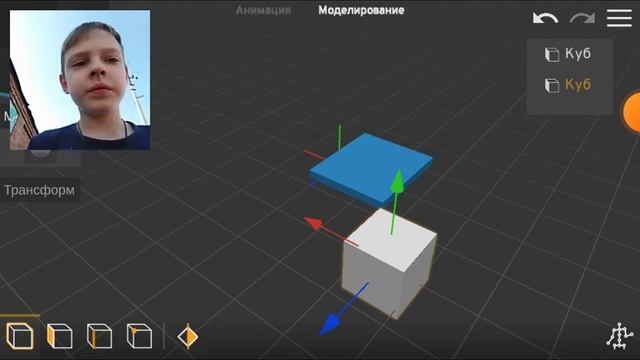640x360 pixels.
Task: Redo the last undone action
Action: click(x=582, y=18)
